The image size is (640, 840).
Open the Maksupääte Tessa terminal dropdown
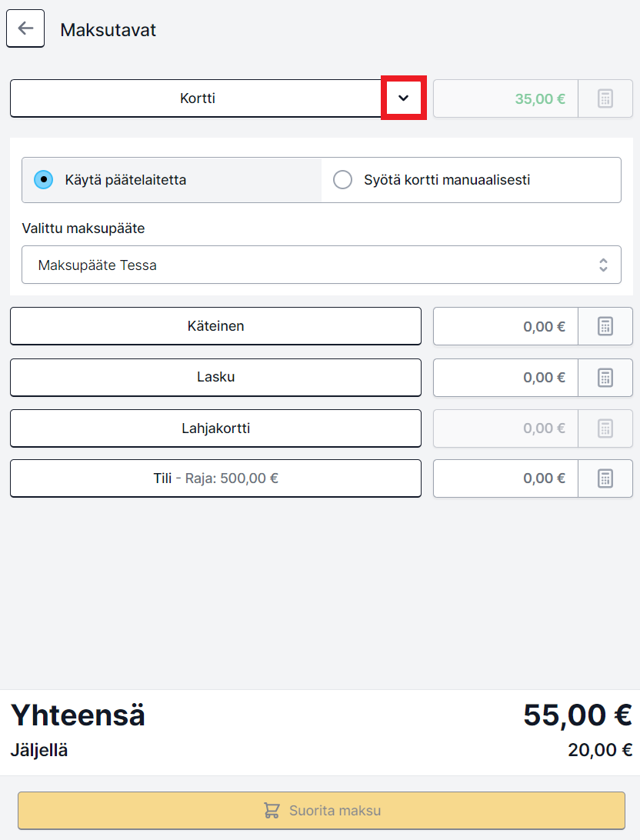coord(322,265)
